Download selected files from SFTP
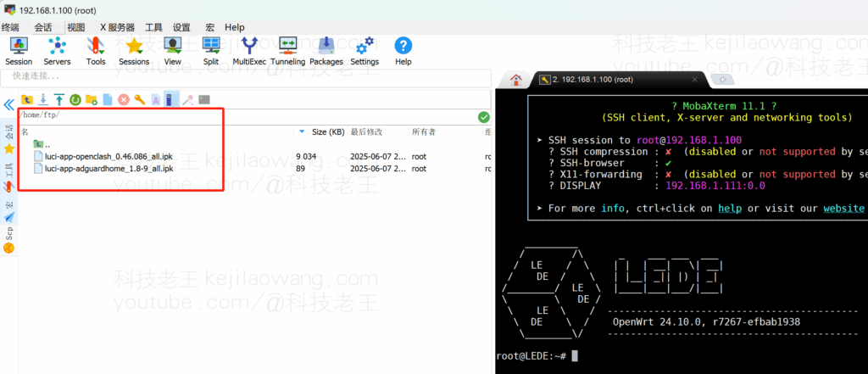This screenshot has width=868, height=374. pos(42,99)
